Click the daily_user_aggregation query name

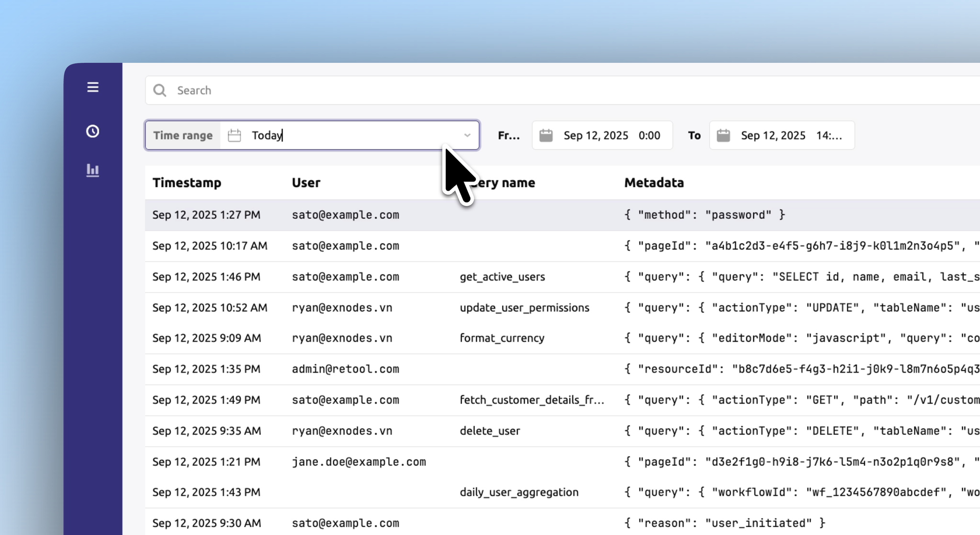pos(519,492)
